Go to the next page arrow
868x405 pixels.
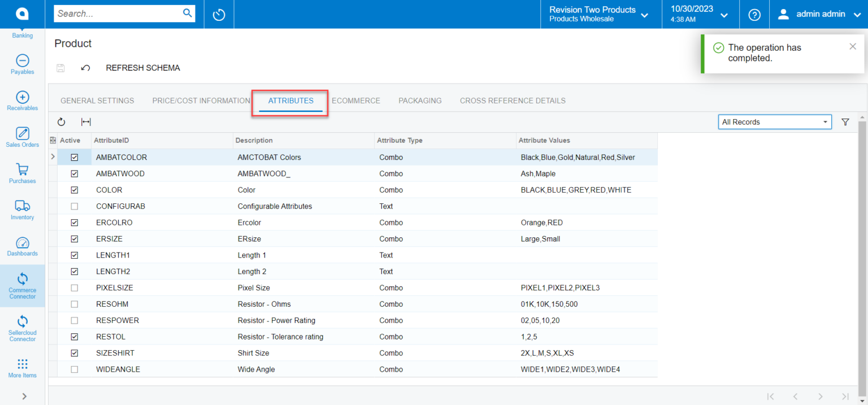click(821, 397)
